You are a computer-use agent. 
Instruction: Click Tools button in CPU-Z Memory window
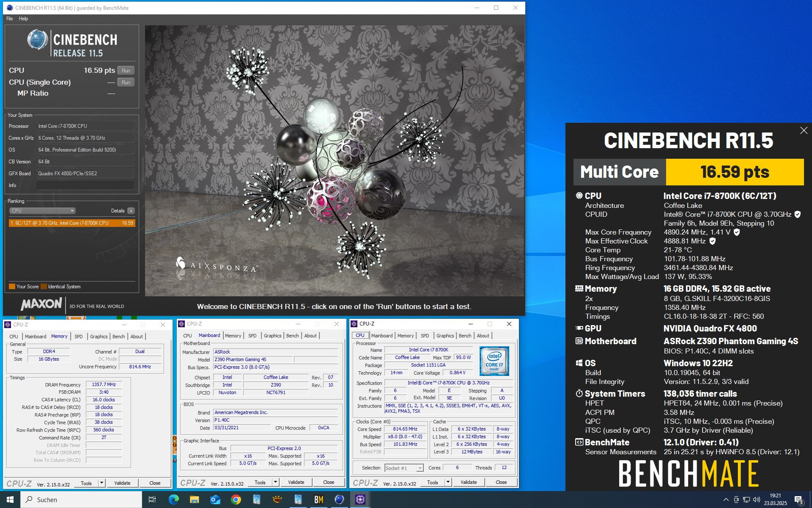86,483
